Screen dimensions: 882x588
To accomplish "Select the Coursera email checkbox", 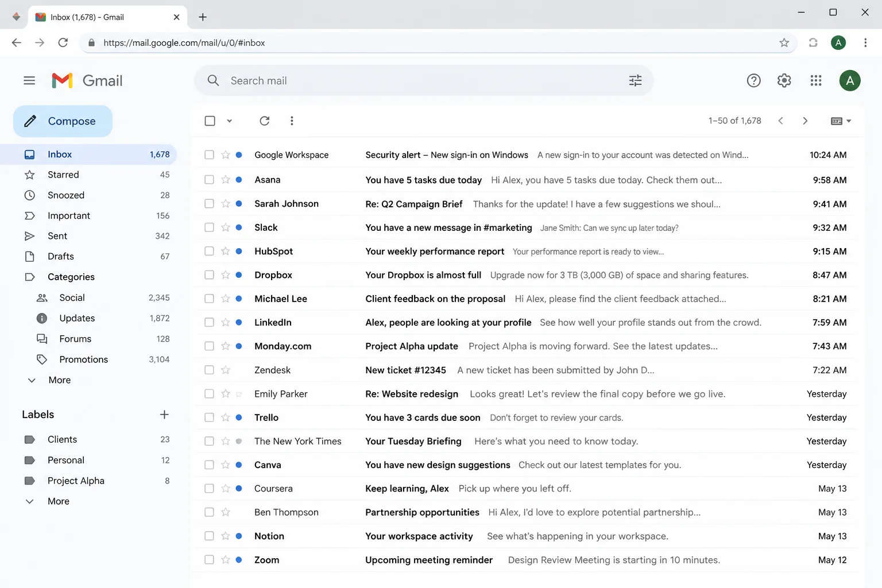I will (x=209, y=489).
